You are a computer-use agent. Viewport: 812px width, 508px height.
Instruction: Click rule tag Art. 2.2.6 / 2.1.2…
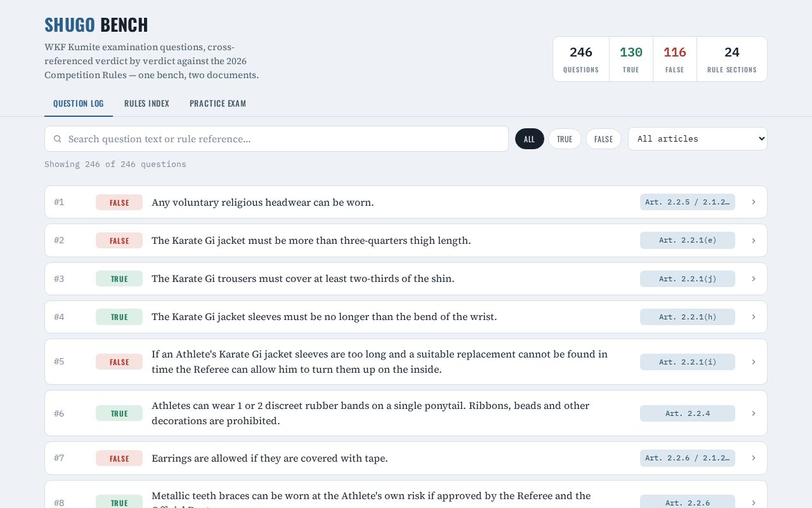click(x=688, y=458)
